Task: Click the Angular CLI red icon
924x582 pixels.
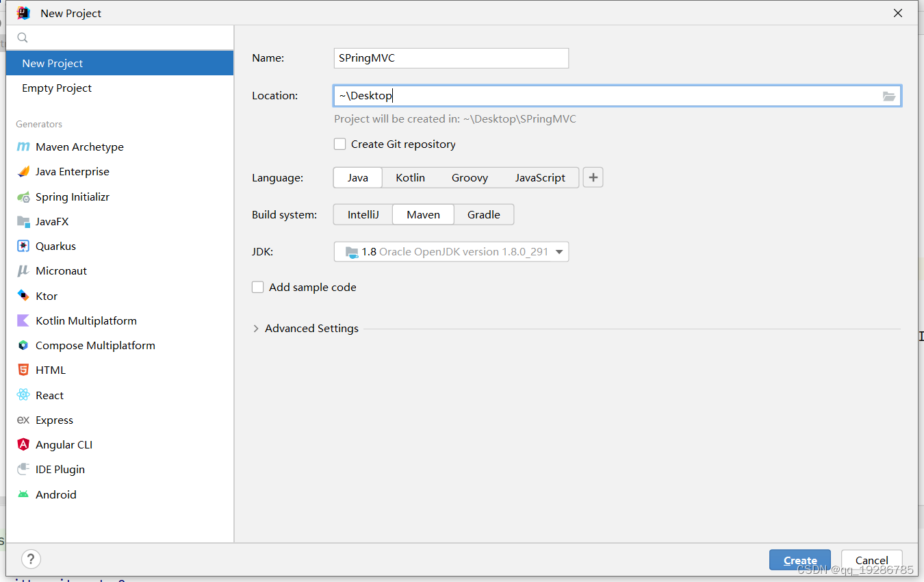Action: coord(23,444)
